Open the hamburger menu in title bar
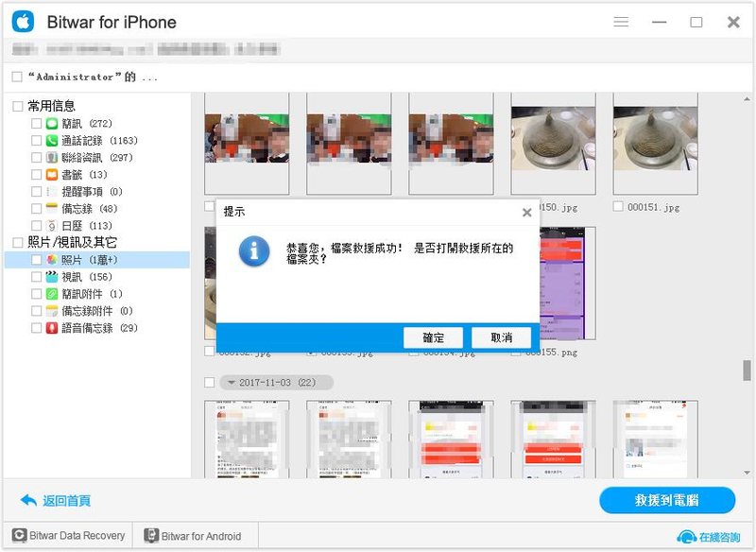 (x=621, y=22)
